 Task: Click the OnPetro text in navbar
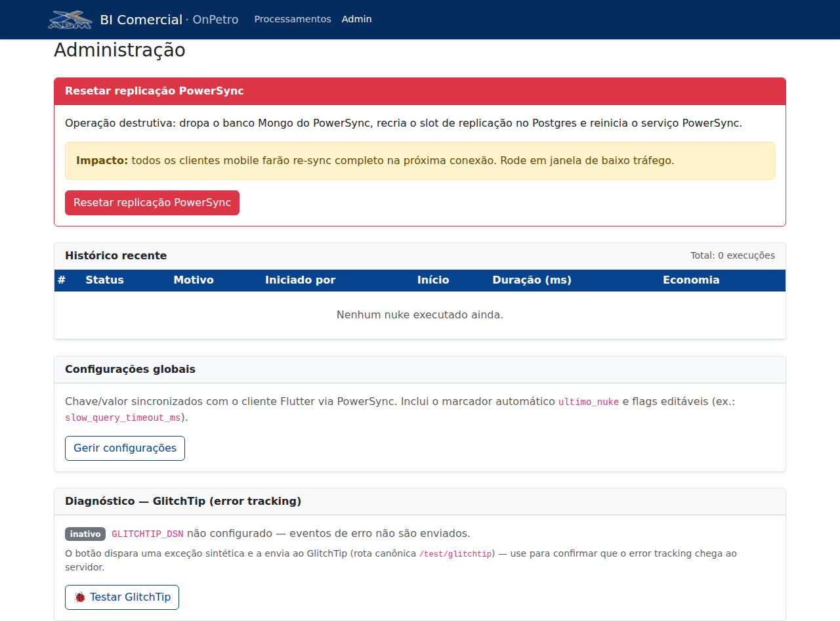[215, 20]
